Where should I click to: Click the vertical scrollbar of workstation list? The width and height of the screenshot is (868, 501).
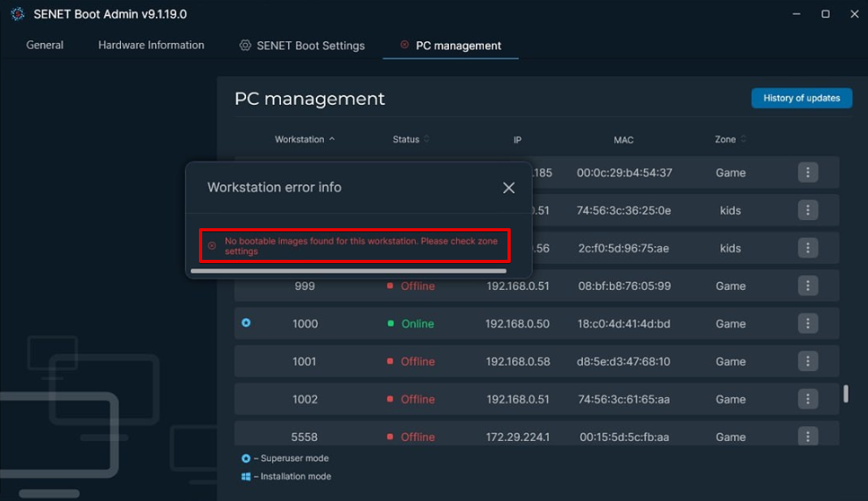(845, 394)
